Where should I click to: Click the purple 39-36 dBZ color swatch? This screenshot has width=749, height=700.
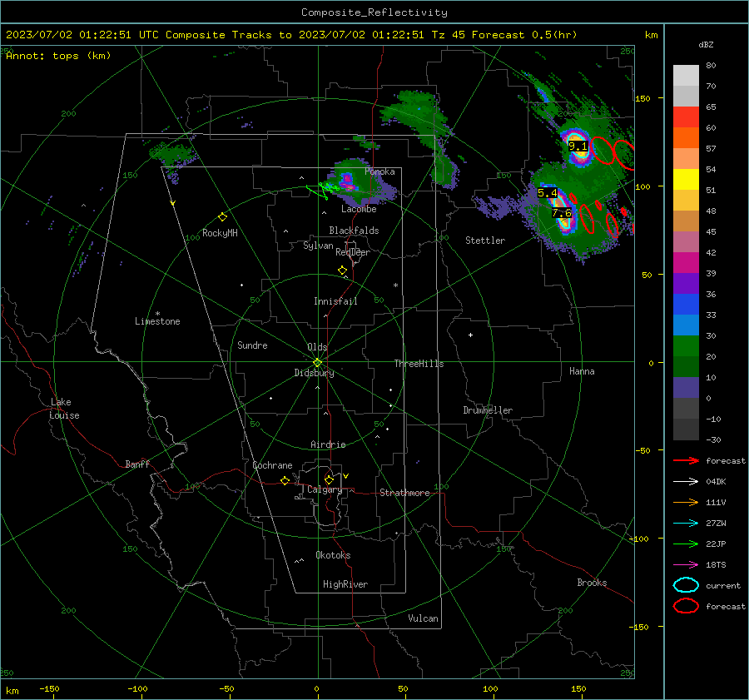686,284
